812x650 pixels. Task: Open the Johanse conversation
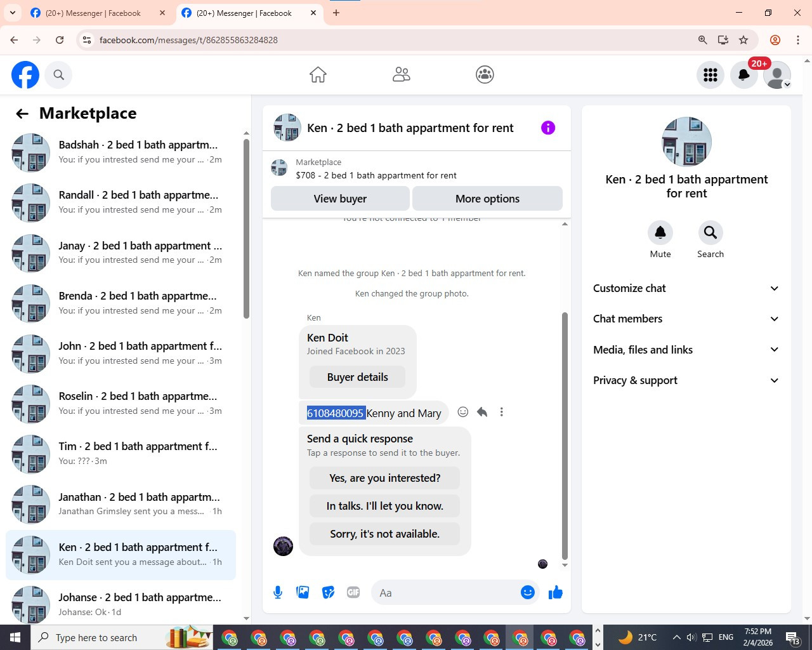[121, 604]
